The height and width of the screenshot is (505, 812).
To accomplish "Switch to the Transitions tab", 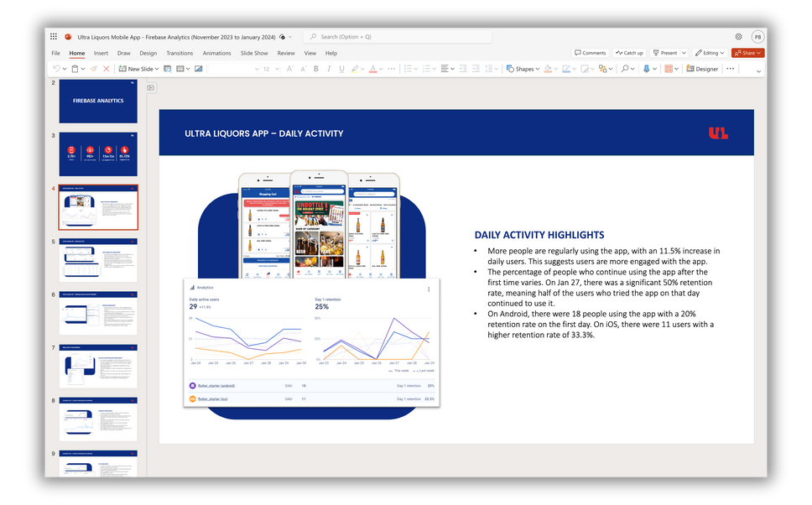I will click(x=180, y=53).
